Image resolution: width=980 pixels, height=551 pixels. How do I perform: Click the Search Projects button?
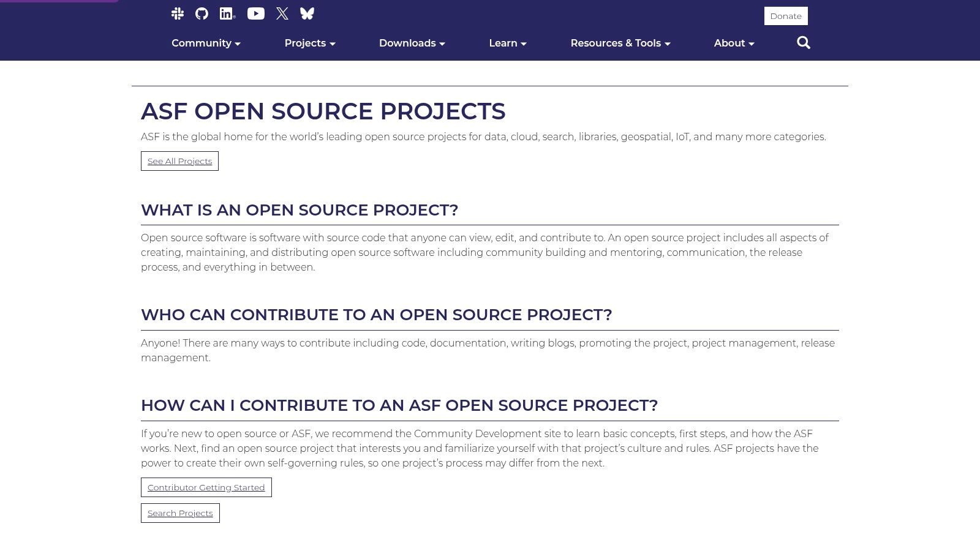[x=180, y=513]
